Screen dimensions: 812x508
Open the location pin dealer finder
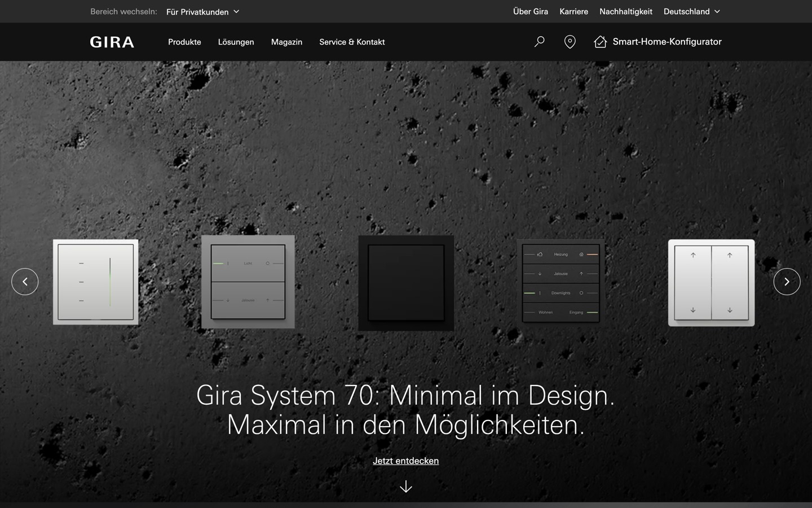[x=570, y=42]
